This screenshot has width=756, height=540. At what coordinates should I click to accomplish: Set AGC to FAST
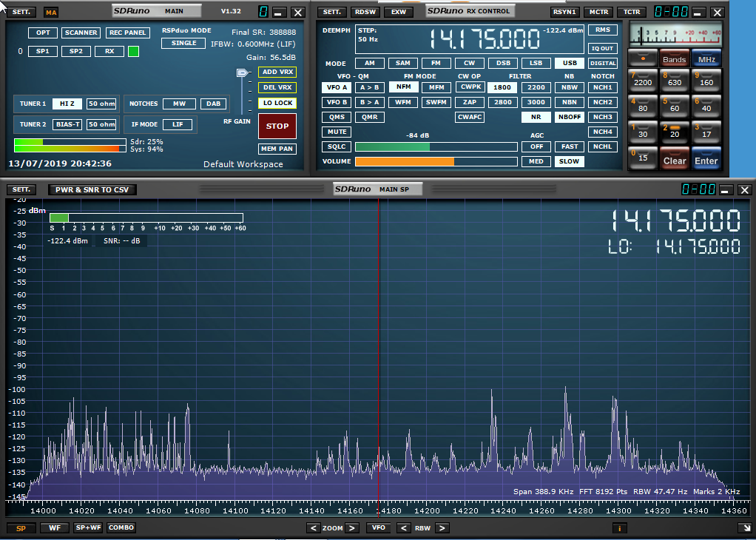pyautogui.click(x=570, y=146)
